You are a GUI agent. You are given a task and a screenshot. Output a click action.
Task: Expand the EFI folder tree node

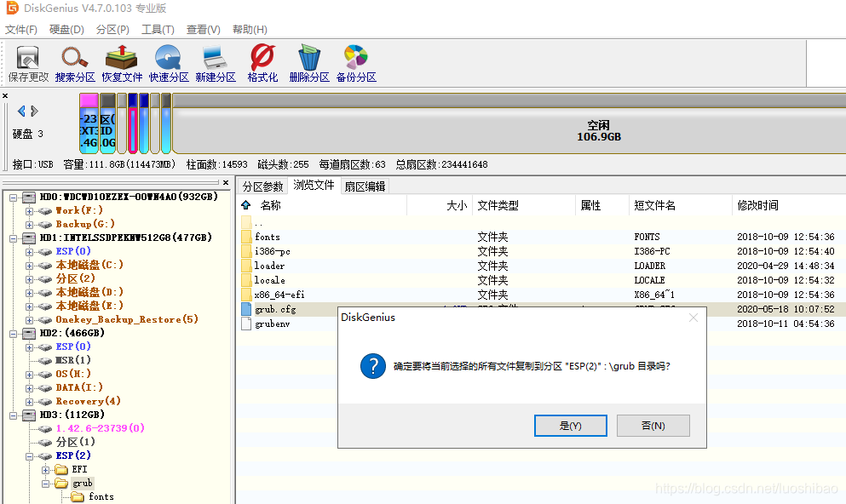point(45,470)
